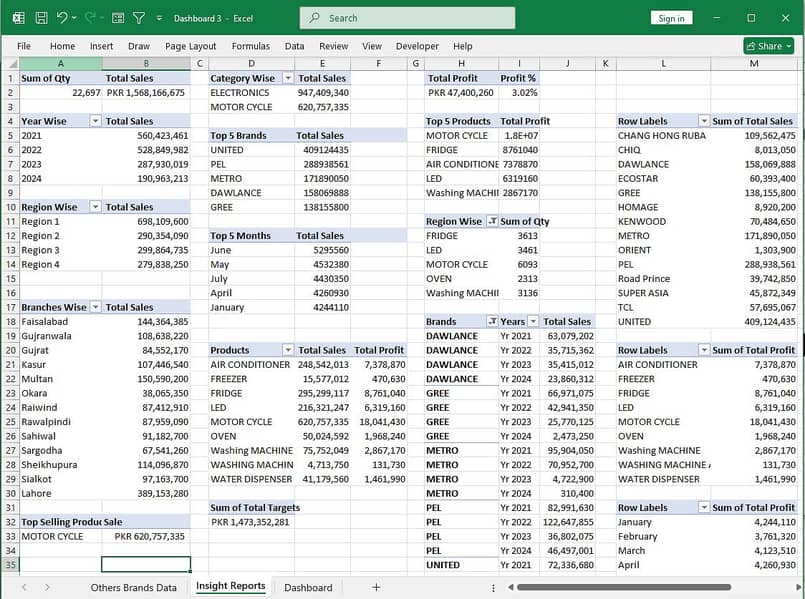Viewport: 805px width, 599px height.
Task: Click the sheet tab bar options dots
Action: click(x=493, y=588)
